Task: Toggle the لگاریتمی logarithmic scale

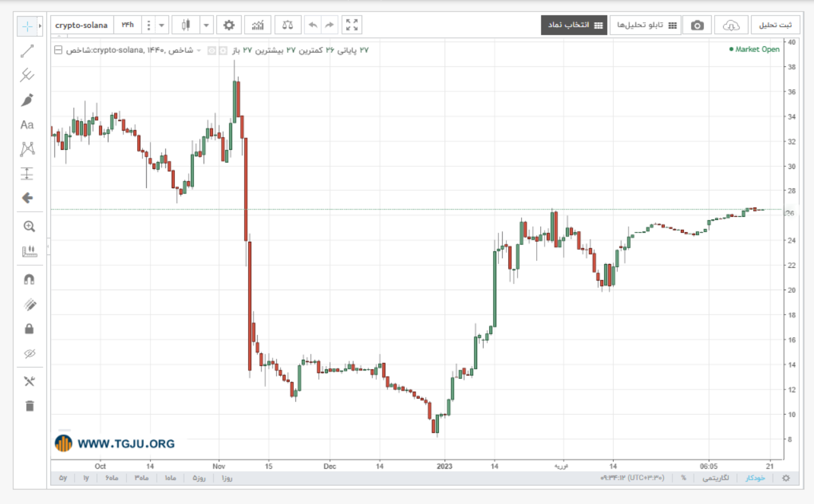Action: 716,478
